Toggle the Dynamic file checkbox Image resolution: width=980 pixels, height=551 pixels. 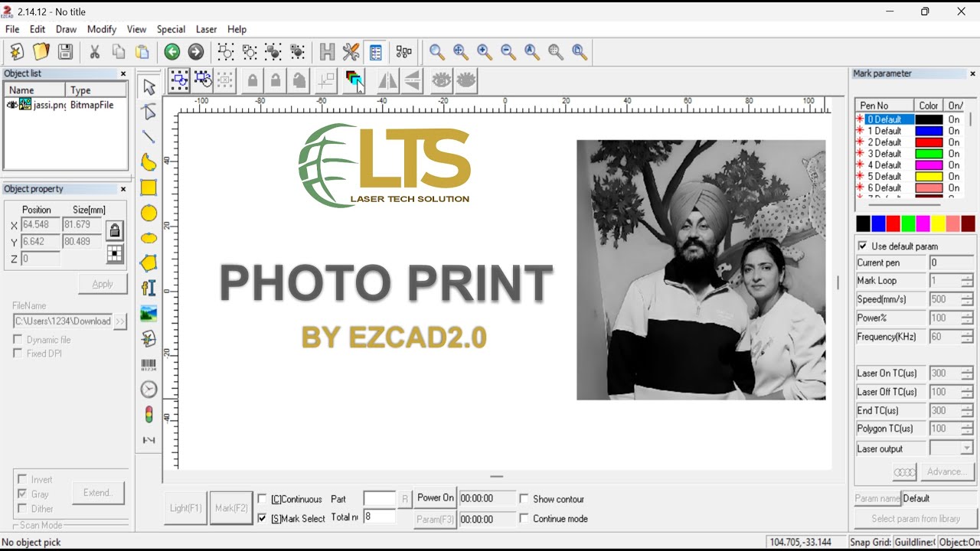[18, 339]
